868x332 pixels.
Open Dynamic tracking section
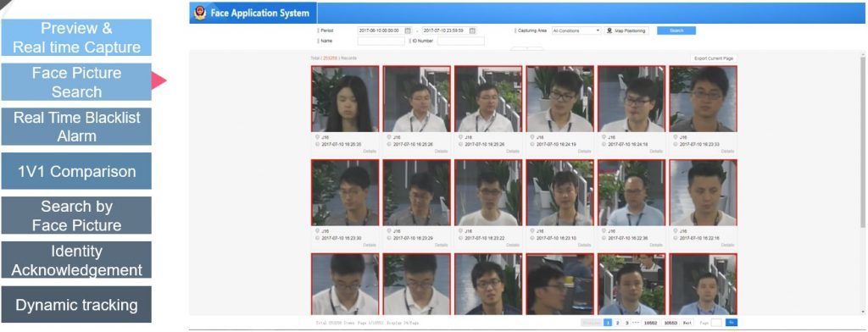(x=76, y=305)
